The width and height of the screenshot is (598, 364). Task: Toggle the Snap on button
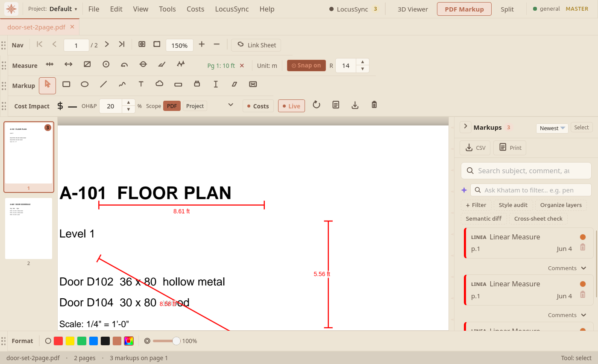click(x=306, y=65)
